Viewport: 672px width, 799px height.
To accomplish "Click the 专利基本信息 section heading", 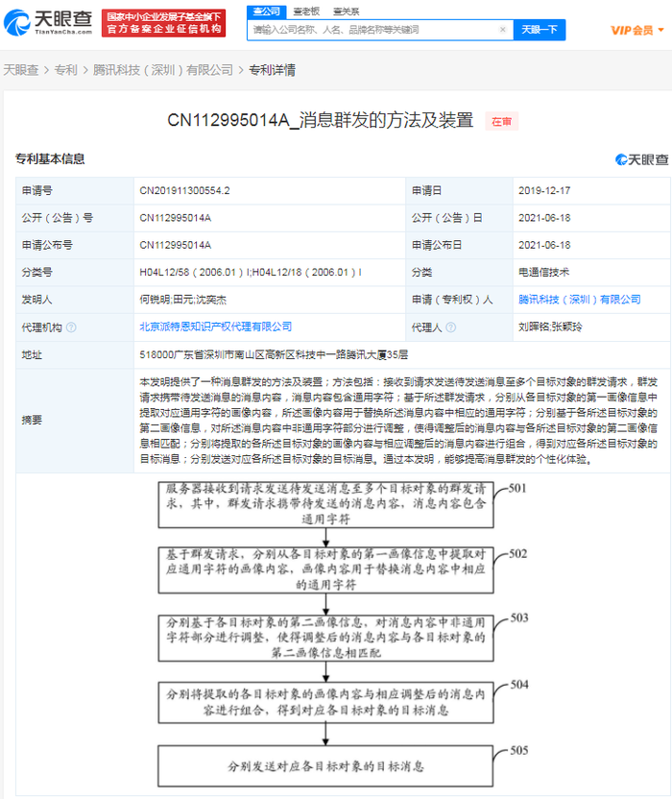I will 50,159.
